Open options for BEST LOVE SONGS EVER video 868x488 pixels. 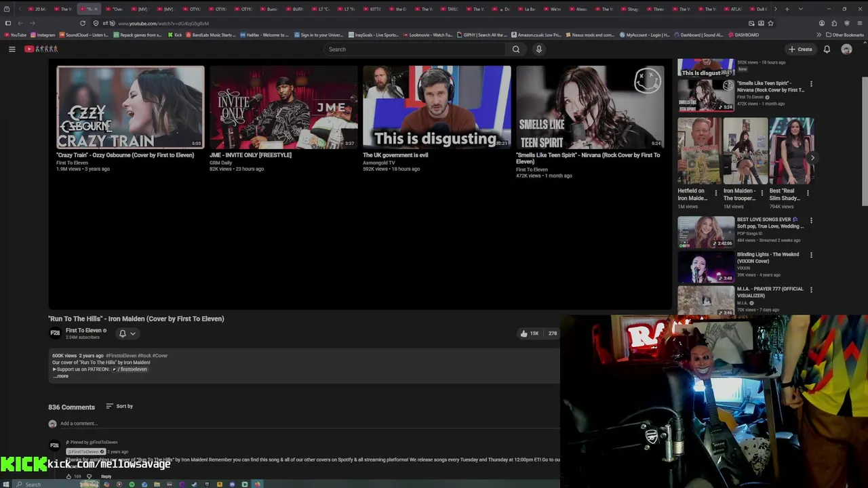(811, 220)
